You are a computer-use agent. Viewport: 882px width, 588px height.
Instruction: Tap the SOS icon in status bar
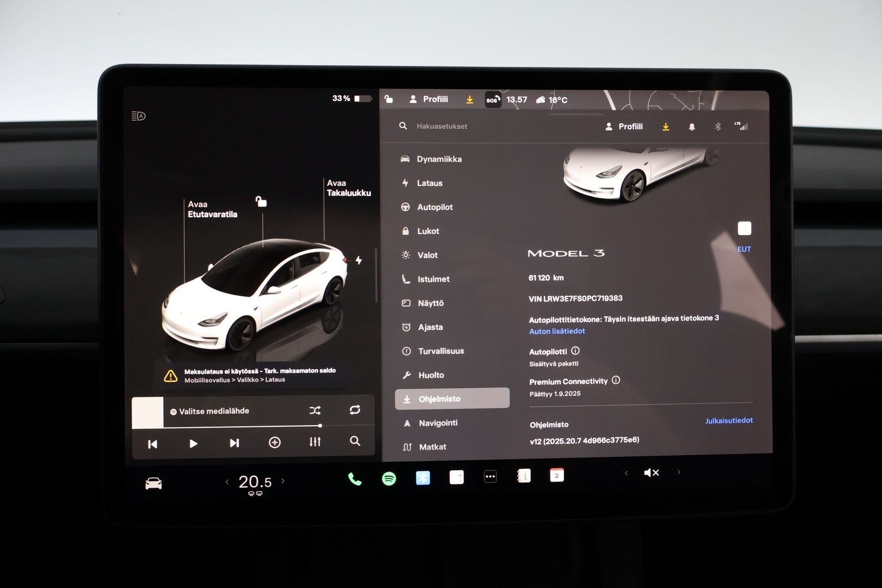pyautogui.click(x=493, y=100)
